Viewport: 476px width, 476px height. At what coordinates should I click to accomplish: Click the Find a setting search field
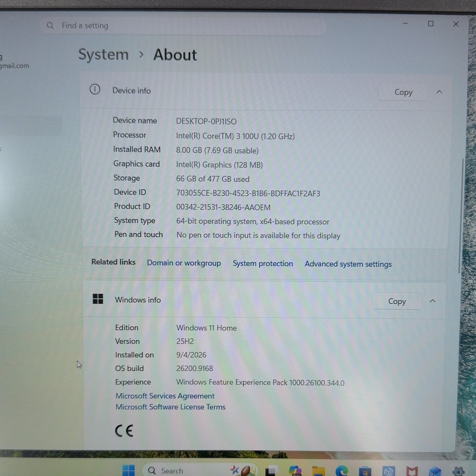pyautogui.click(x=183, y=26)
